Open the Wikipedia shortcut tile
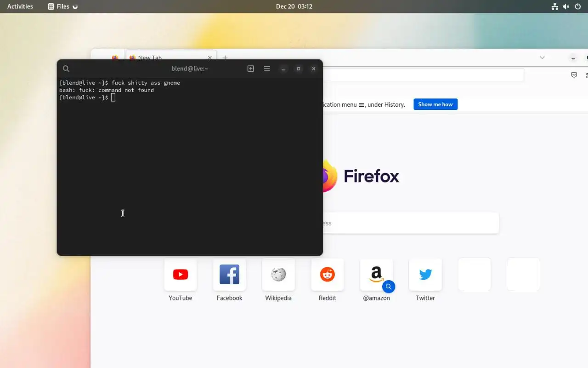The width and height of the screenshot is (588, 368). 278,275
